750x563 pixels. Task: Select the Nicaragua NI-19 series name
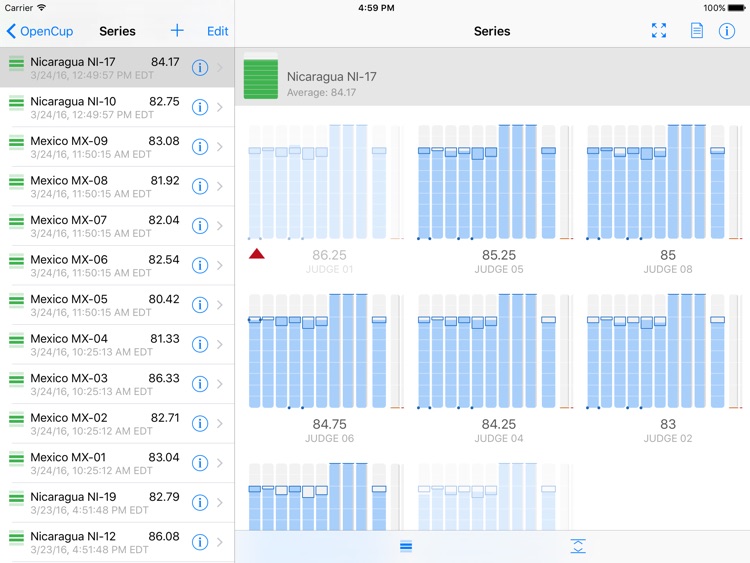point(73,497)
